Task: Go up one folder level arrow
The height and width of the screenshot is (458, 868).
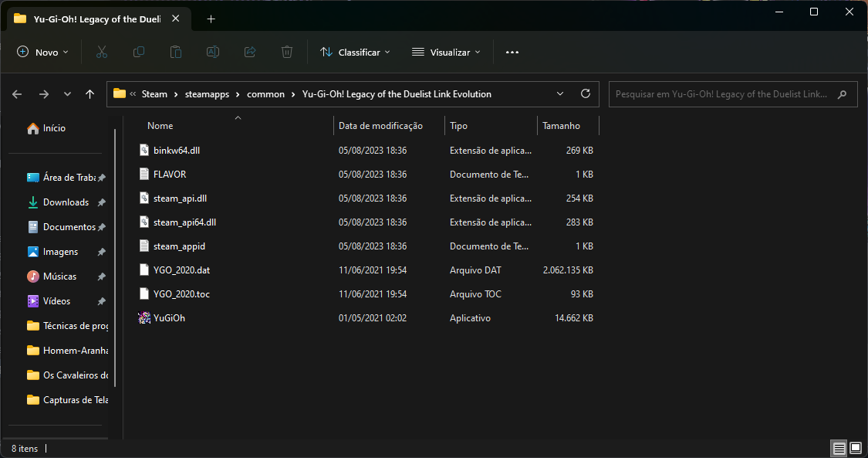Action: pyautogui.click(x=90, y=94)
